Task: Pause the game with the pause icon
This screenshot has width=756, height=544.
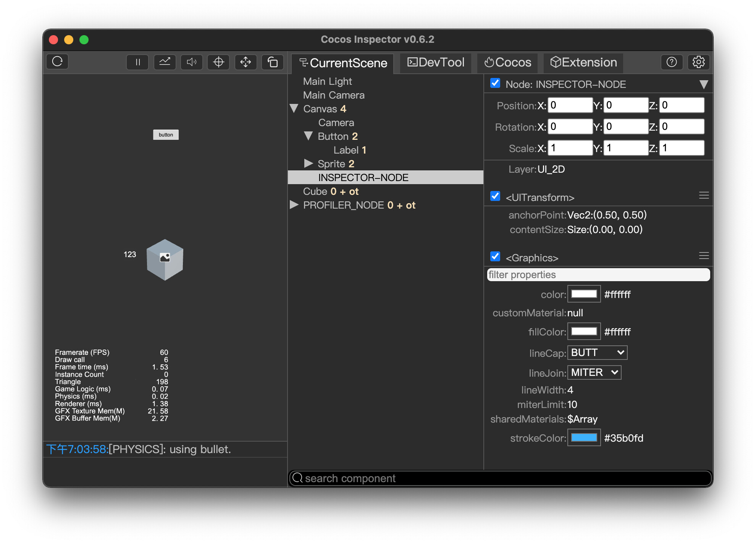Action: coord(137,62)
